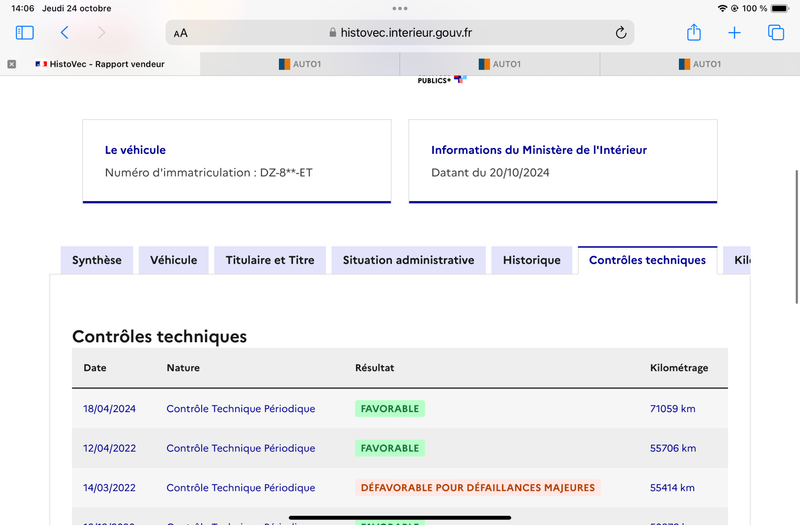Open the Situation administrative tab
The height and width of the screenshot is (525, 800).
(x=408, y=260)
